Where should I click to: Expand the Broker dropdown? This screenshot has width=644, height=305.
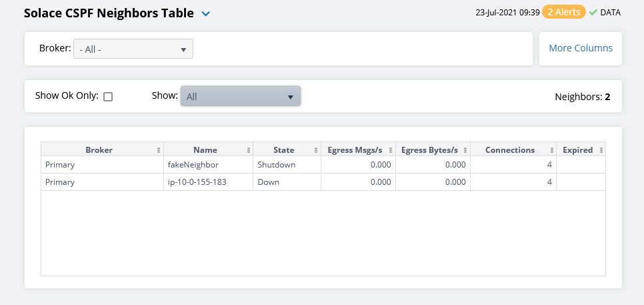(133, 49)
